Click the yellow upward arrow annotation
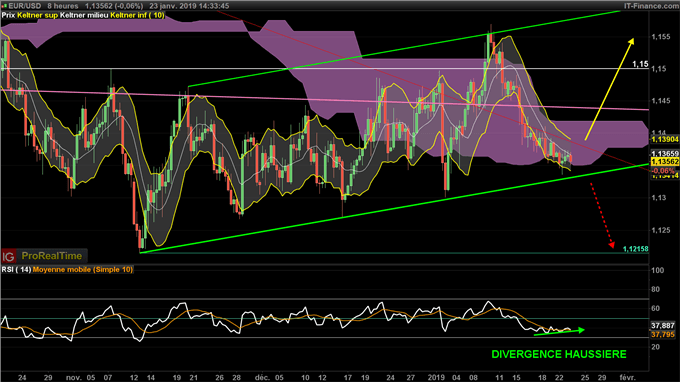 (x=609, y=89)
